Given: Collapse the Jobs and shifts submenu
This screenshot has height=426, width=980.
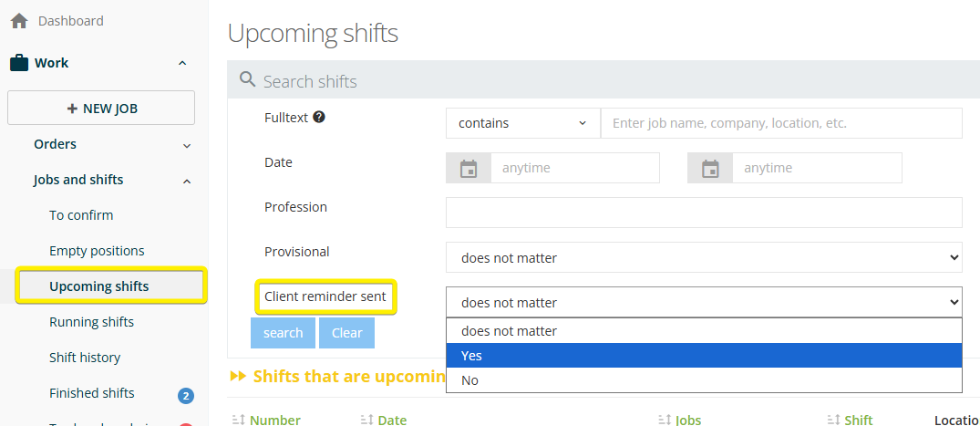Looking at the screenshot, I should click(x=187, y=181).
